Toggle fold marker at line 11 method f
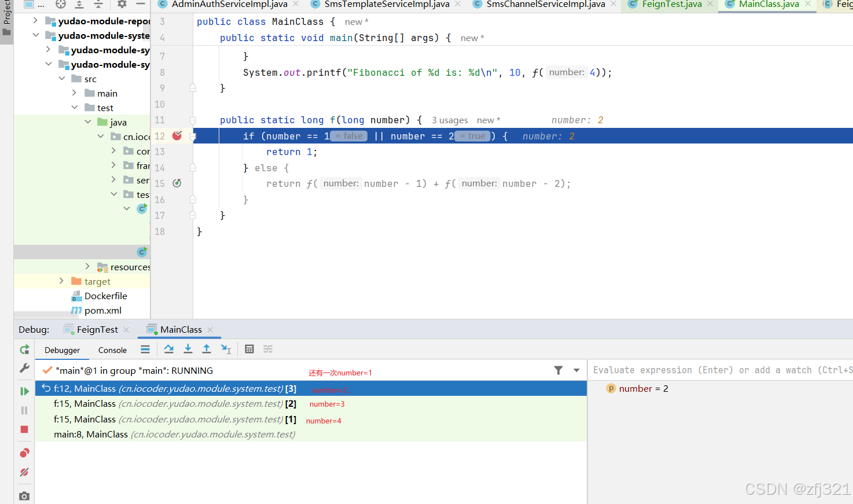Viewport: 853px width, 504px height. coord(193,120)
